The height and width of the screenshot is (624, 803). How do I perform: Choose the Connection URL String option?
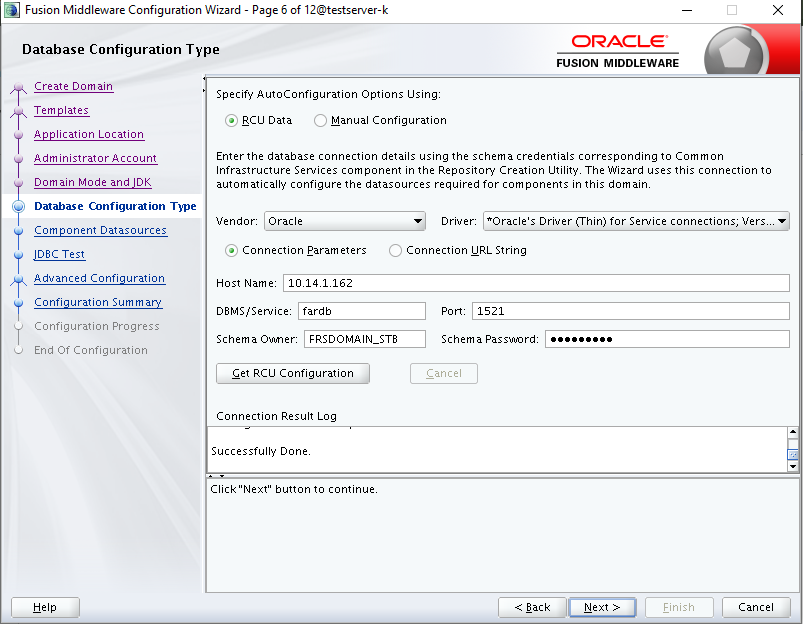(x=395, y=251)
